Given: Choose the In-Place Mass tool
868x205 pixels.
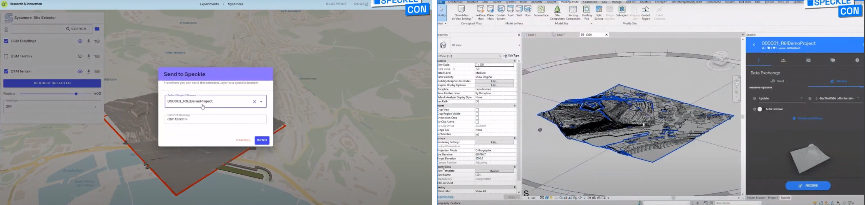Looking at the screenshot, I should click(x=481, y=13).
